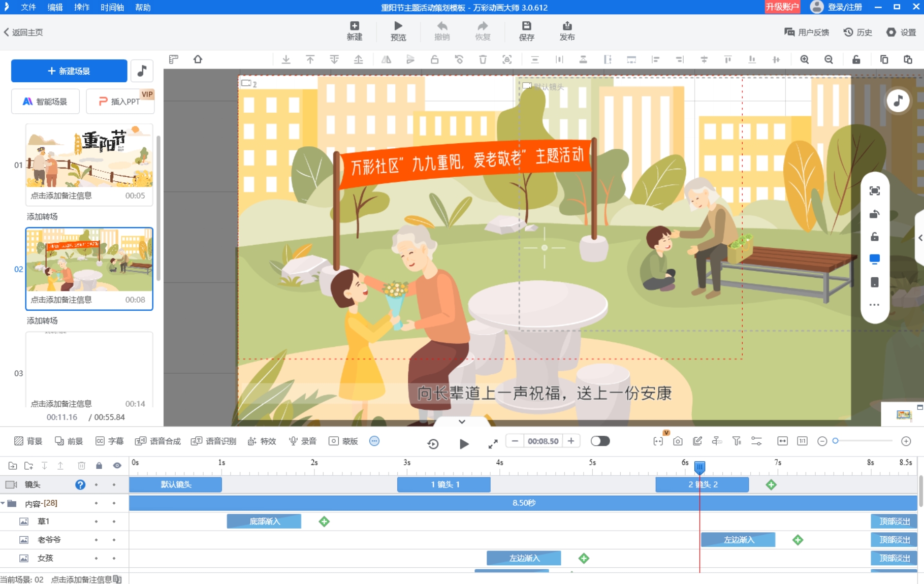Open 用户反馈 (feedback)
The width and height of the screenshot is (924, 584).
click(x=807, y=32)
